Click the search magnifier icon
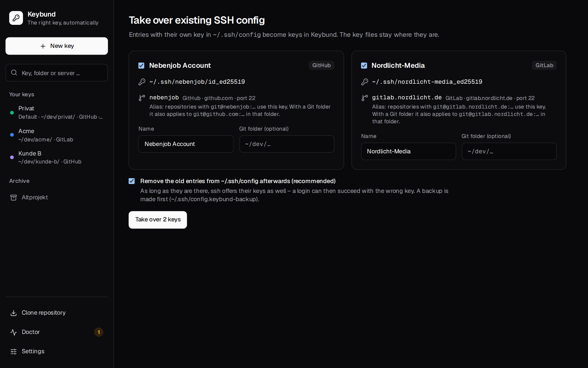Viewport: 588px width, 368px height. [14, 73]
